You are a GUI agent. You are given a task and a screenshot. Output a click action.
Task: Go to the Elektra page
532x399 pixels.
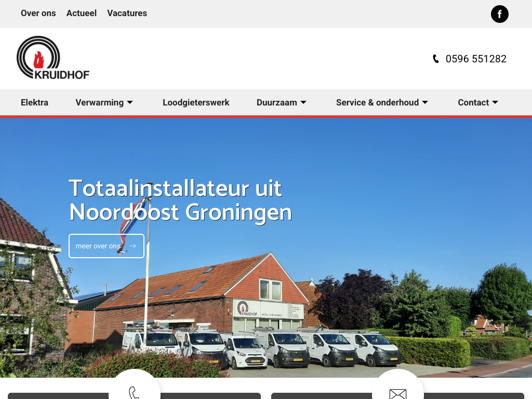pos(34,102)
